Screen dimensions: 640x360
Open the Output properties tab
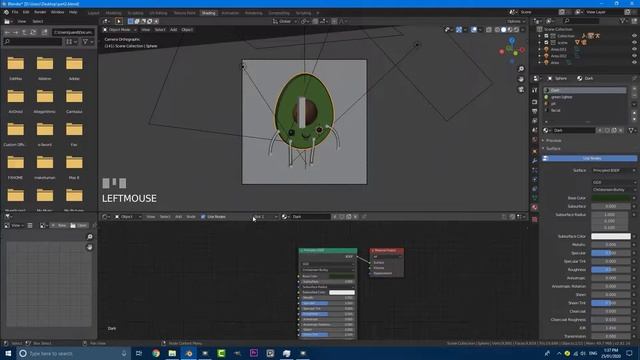pyautogui.click(x=535, y=111)
